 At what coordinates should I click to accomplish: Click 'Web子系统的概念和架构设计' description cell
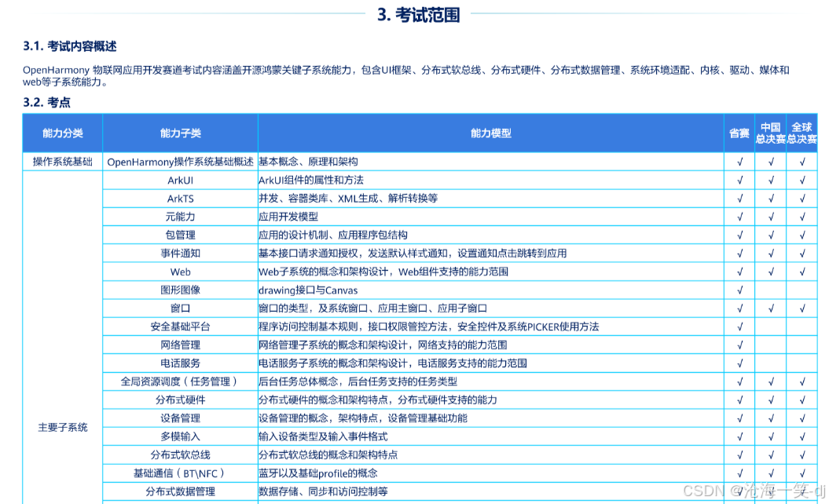click(490, 272)
